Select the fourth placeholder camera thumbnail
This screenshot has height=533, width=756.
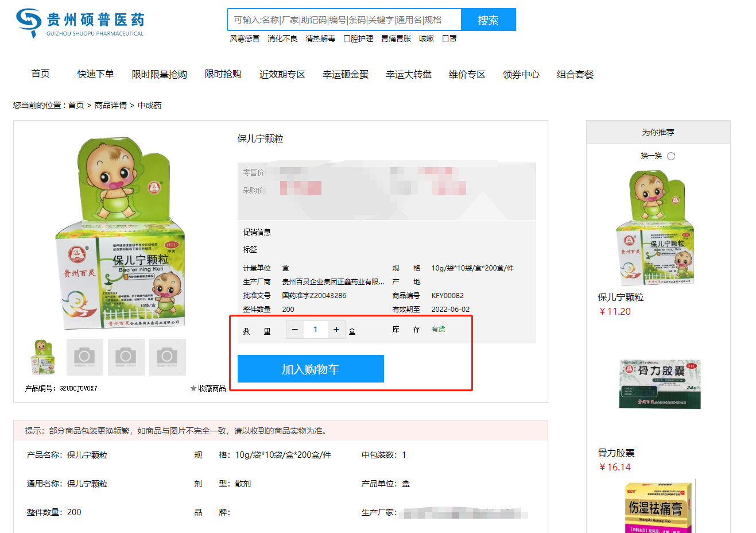click(x=167, y=357)
